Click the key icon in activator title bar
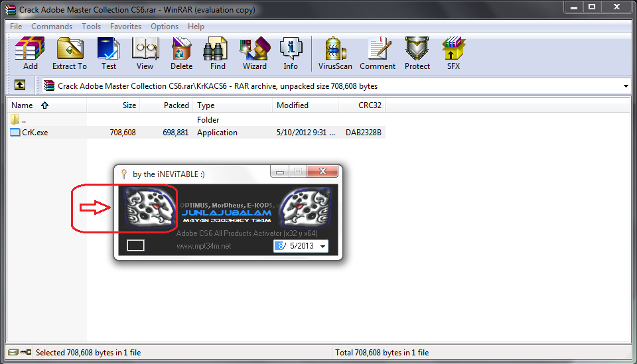 tap(124, 174)
